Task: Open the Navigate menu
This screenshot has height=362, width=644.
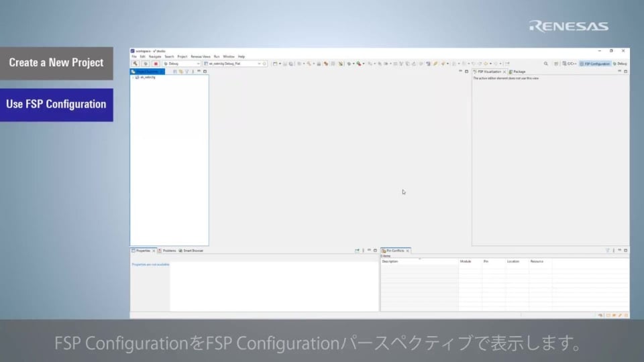Action: coord(155,56)
